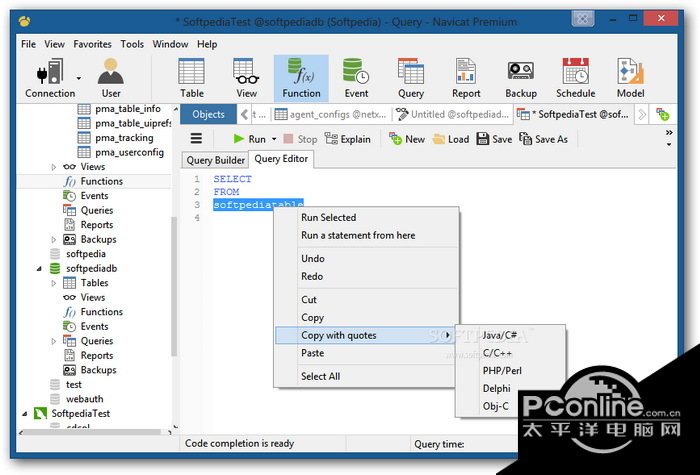Select pma_userconfig table in tree
Image resolution: width=700 pixels, height=475 pixels.
tap(129, 152)
